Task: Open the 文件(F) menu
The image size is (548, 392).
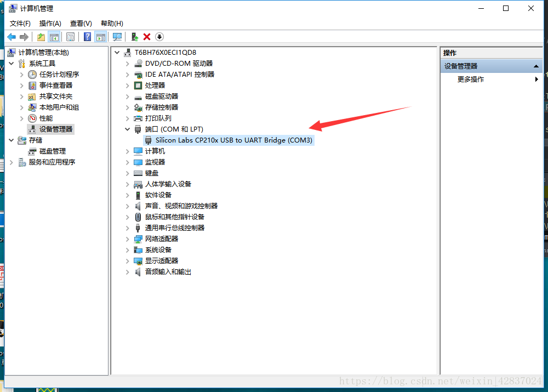Action: coord(20,24)
